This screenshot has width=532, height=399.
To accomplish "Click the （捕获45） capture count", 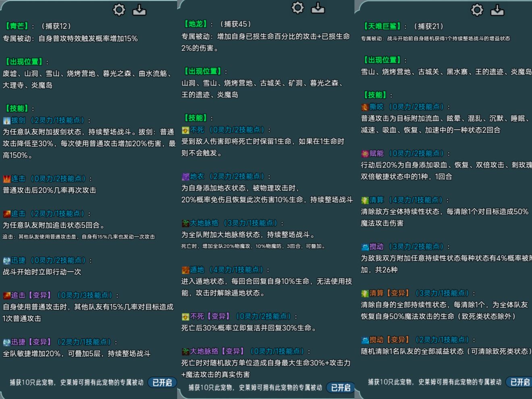I will pos(235,24).
